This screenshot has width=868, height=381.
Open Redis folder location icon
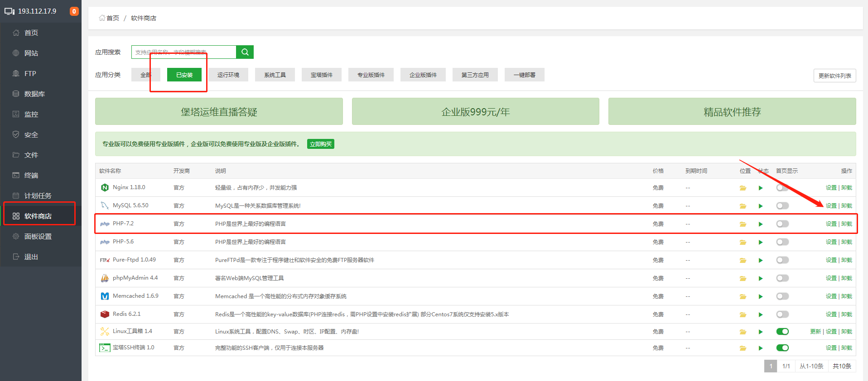pyautogui.click(x=743, y=314)
